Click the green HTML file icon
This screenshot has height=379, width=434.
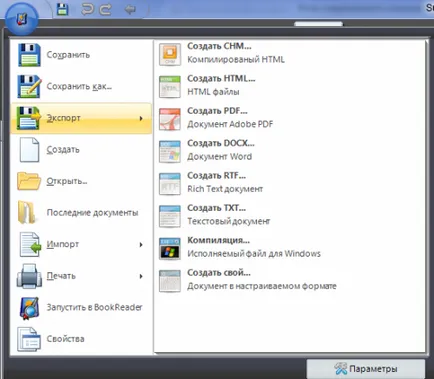pos(170,86)
